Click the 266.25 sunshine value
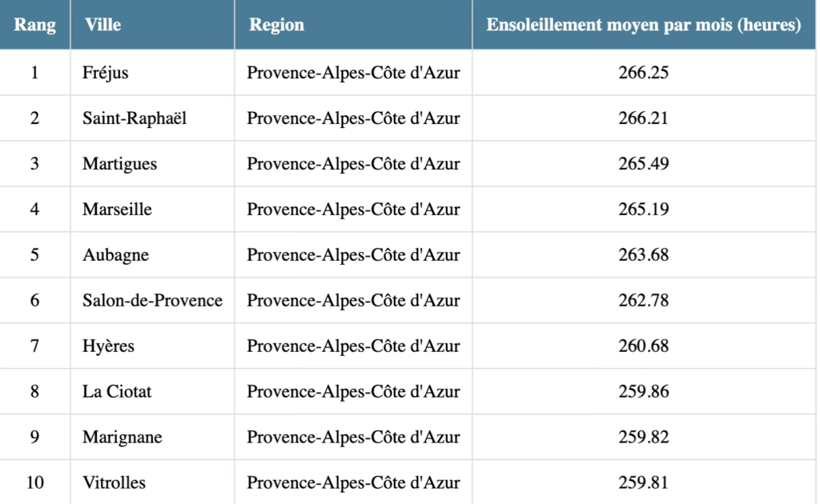Viewport: 820px width, 504px height. point(643,73)
